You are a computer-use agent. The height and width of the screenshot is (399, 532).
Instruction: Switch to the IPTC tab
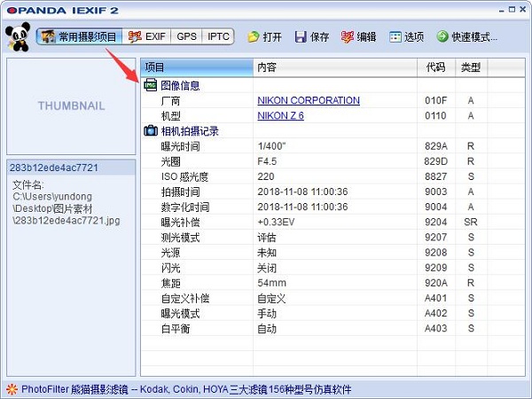[x=218, y=37]
